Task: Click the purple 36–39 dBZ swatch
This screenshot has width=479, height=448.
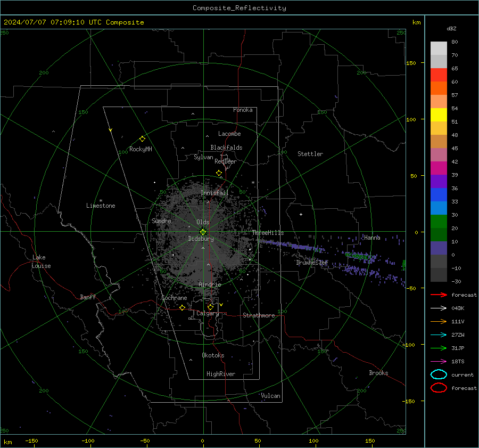Action: click(x=439, y=181)
